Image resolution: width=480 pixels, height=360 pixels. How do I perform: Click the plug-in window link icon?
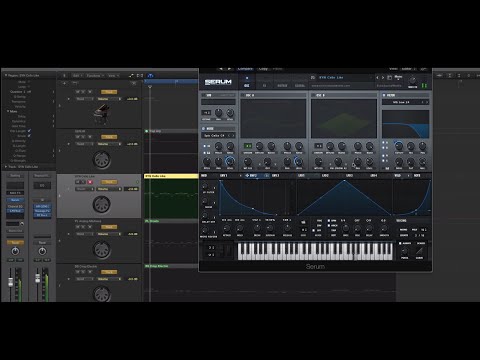pos(423,69)
